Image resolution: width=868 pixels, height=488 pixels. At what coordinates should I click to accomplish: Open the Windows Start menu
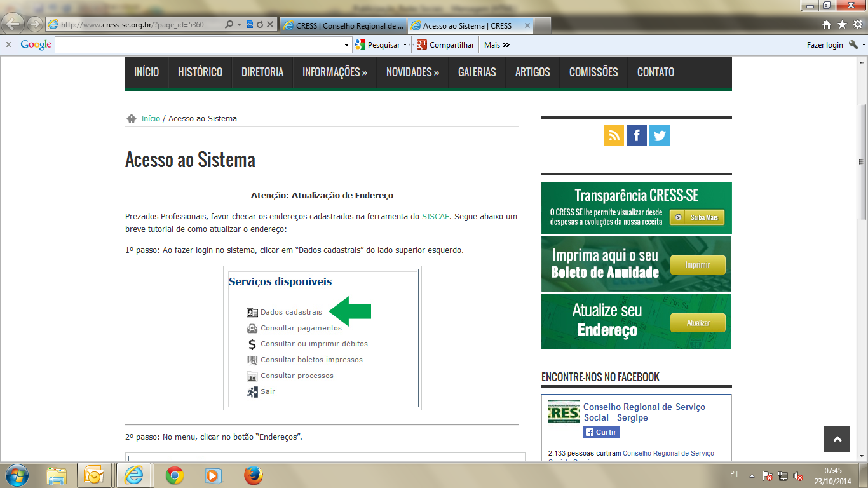point(16,475)
